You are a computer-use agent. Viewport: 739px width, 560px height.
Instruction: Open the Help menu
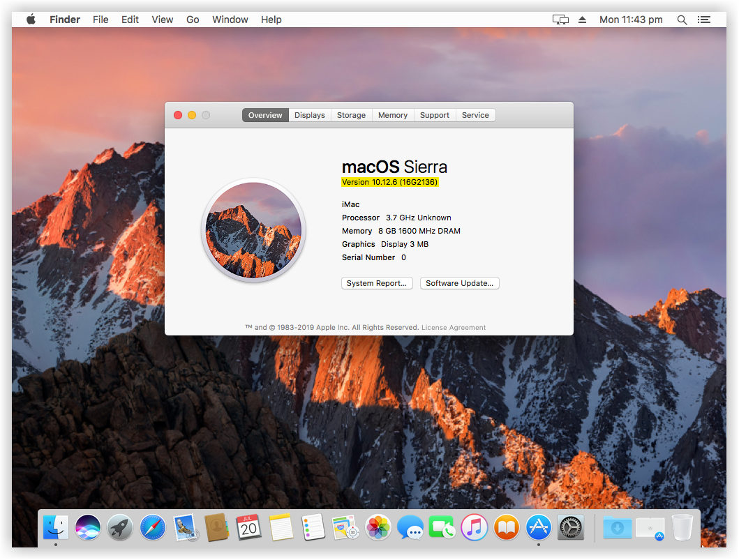(x=271, y=20)
